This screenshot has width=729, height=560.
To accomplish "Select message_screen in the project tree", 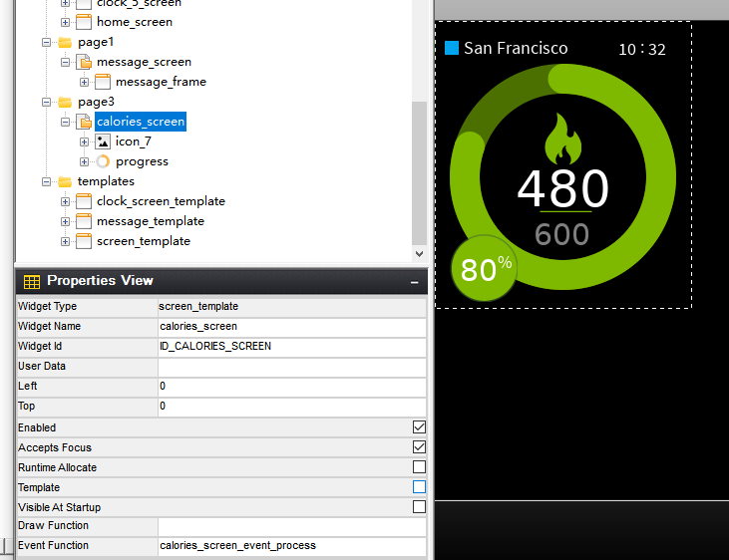I will tap(144, 62).
